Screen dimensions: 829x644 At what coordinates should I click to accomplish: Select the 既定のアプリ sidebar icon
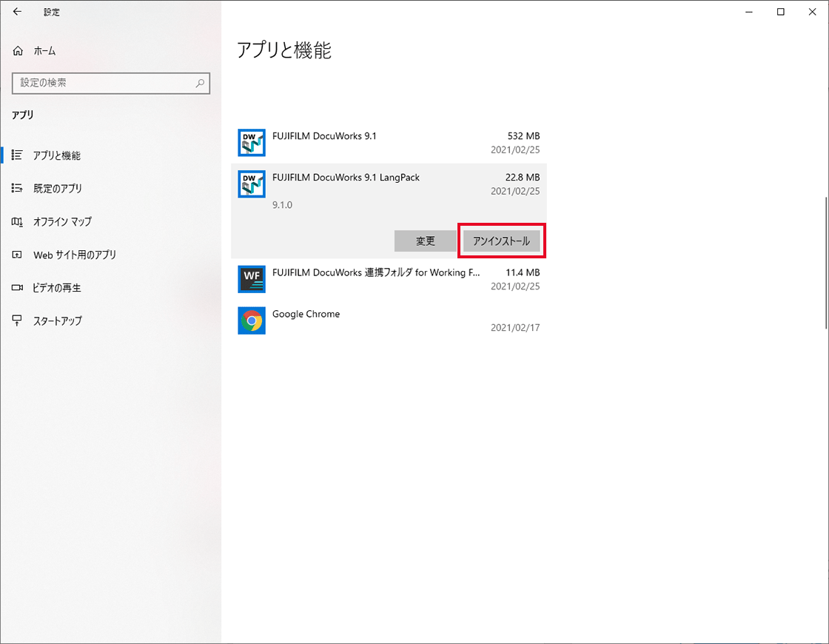tap(17, 188)
